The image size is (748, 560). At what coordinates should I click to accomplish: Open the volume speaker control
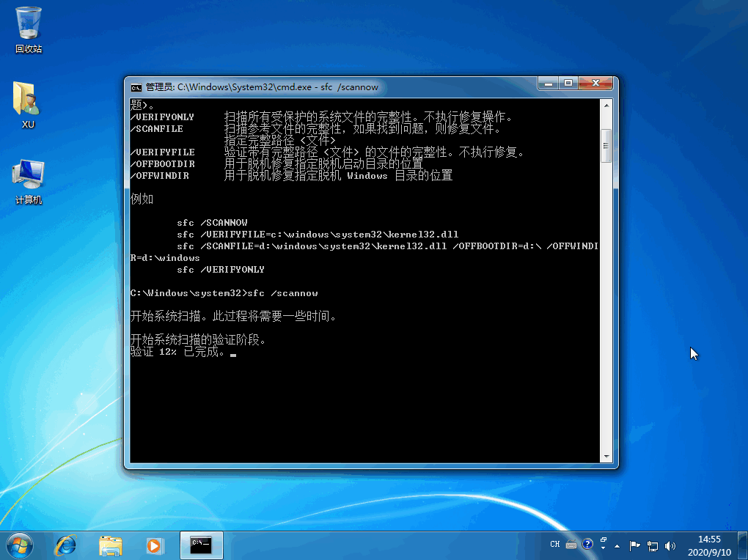coord(670,545)
